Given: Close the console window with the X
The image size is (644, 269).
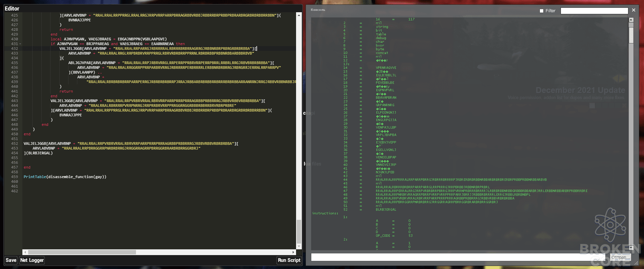Looking at the screenshot, I should 633,10.
